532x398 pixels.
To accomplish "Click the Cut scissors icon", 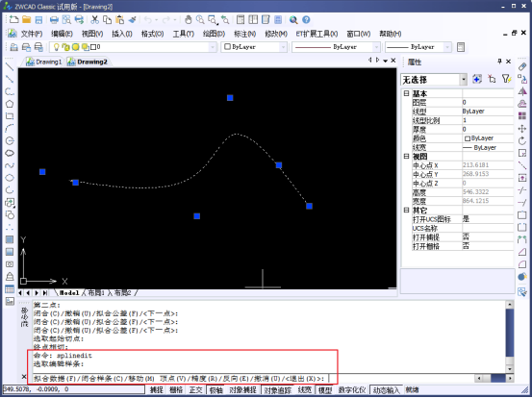I will pos(94,20).
